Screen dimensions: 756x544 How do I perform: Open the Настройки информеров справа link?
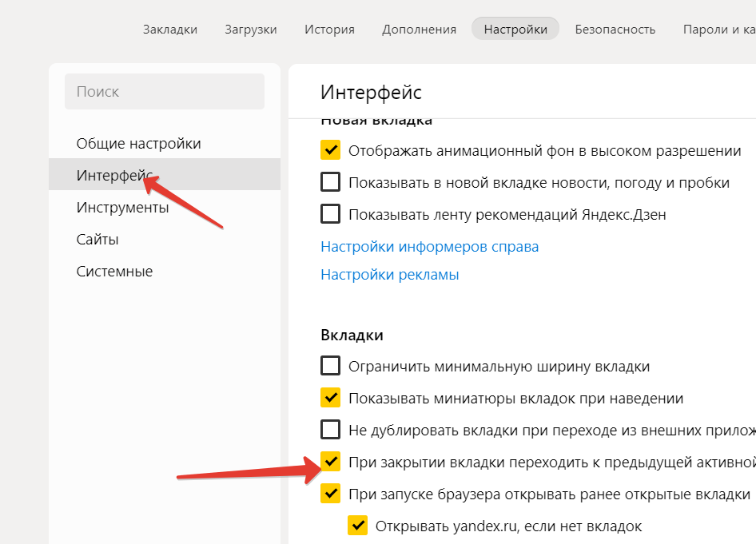click(429, 247)
